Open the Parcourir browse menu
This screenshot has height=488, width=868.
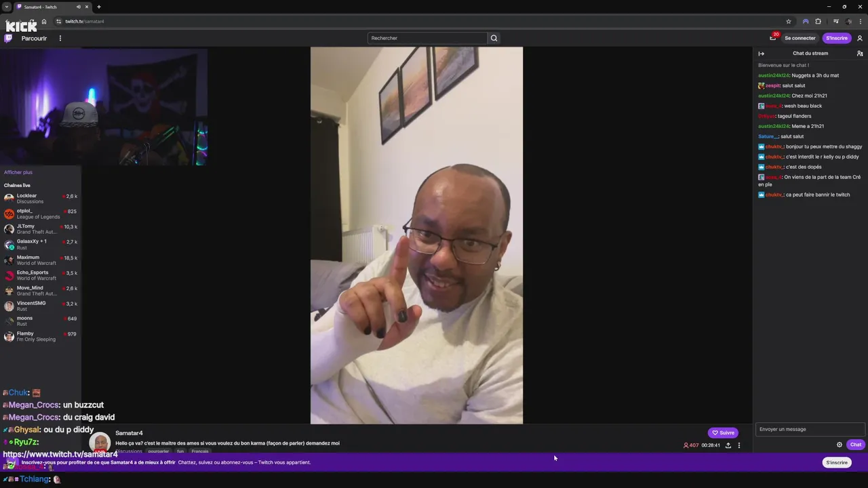pyautogui.click(x=34, y=39)
